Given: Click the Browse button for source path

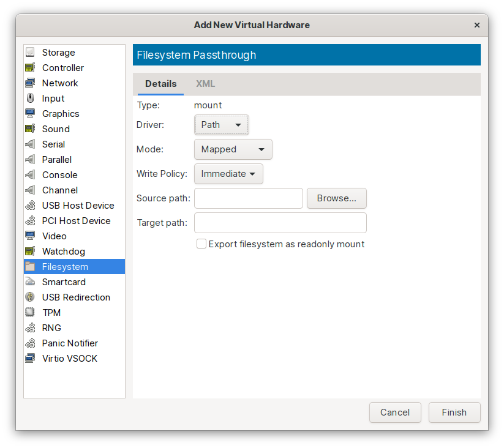Looking at the screenshot, I should click(x=336, y=198).
